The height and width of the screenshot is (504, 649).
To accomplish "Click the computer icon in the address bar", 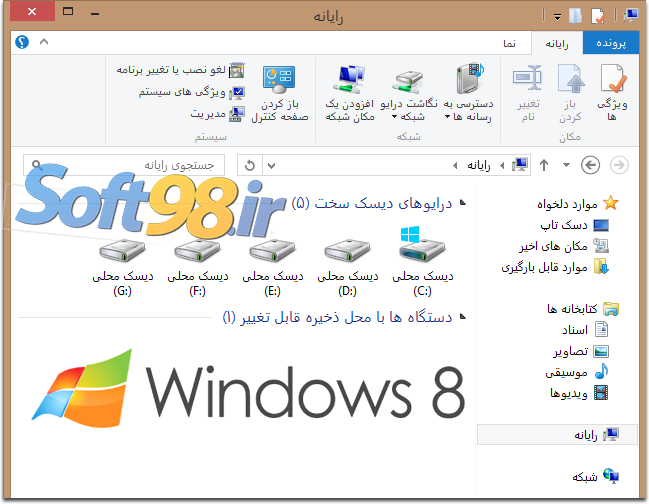I will 519,165.
